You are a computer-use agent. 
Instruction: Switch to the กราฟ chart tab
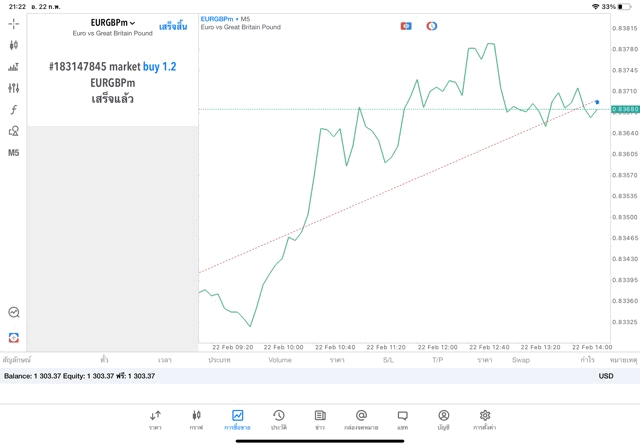pyautogui.click(x=196, y=420)
